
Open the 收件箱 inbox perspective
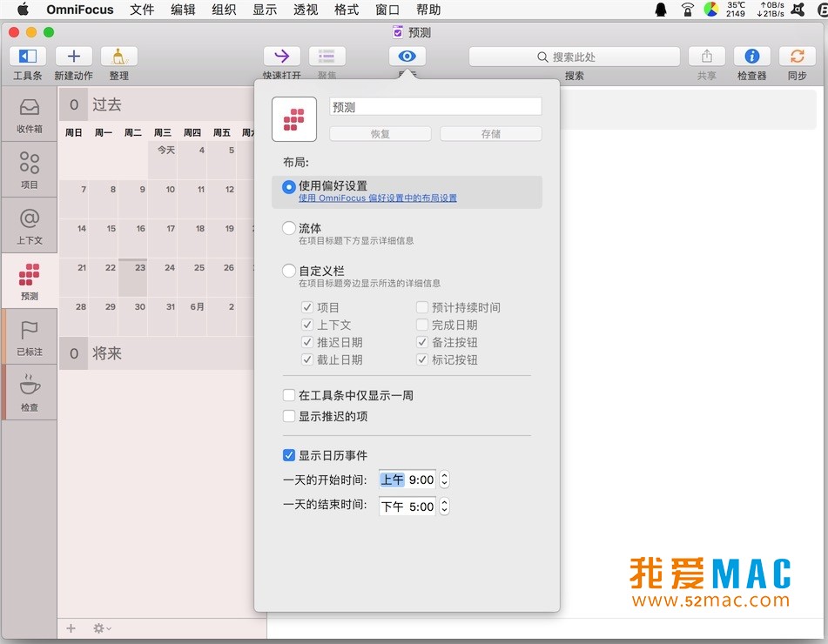click(29, 115)
